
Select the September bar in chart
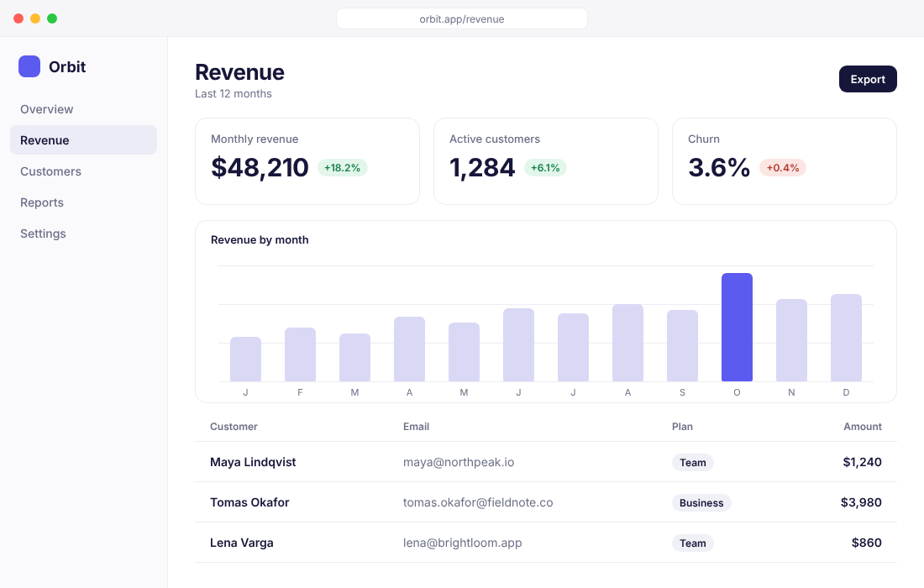pos(682,346)
